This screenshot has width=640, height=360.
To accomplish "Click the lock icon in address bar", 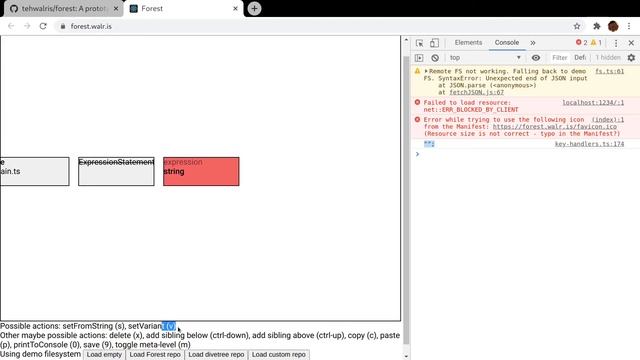I will [x=62, y=26].
